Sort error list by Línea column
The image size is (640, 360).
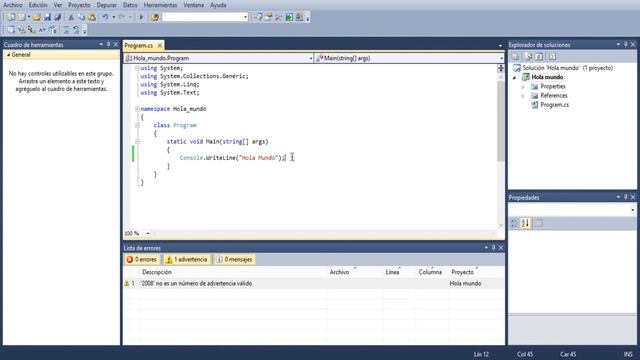click(x=392, y=272)
